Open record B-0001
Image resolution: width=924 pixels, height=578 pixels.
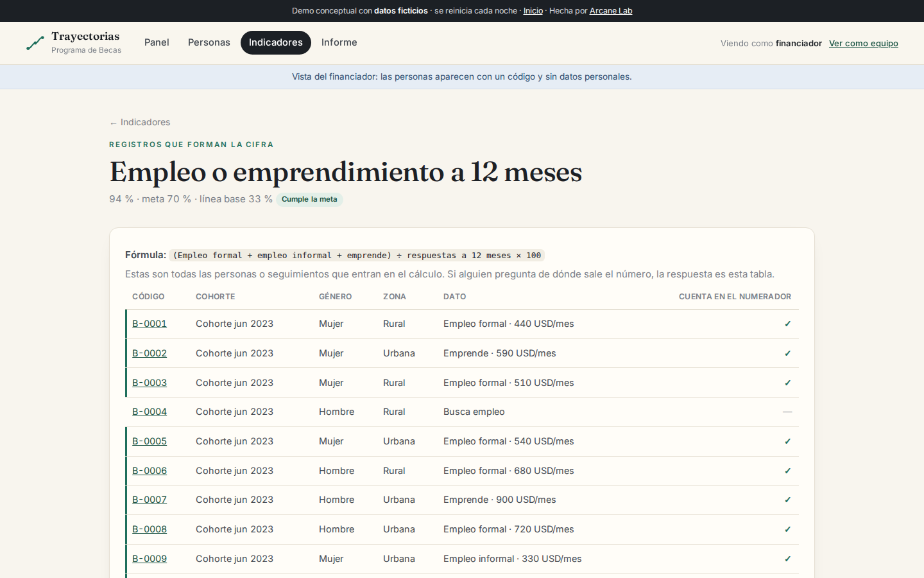coord(150,324)
